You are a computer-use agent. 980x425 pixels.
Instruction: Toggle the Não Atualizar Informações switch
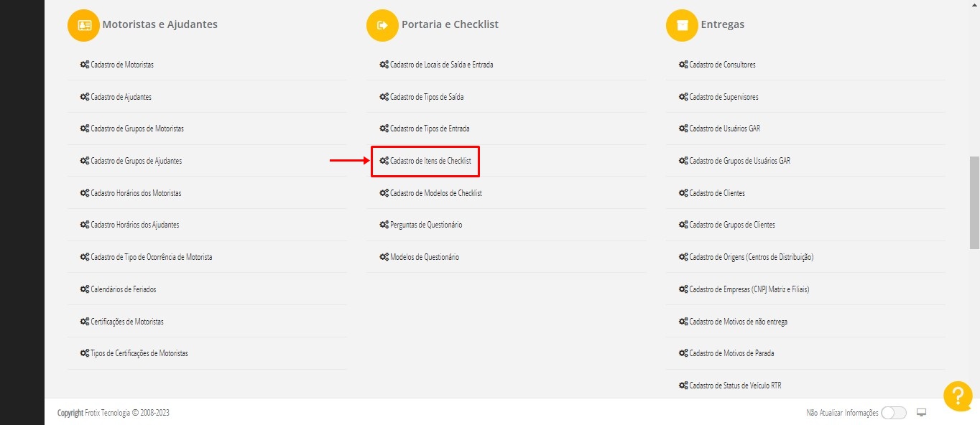click(x=893, y=413)
